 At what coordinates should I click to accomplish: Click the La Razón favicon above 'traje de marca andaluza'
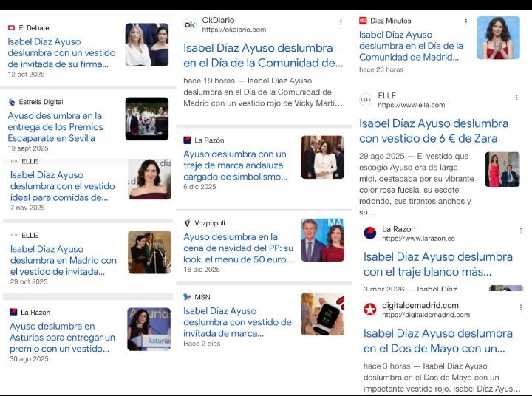[187, 140]
